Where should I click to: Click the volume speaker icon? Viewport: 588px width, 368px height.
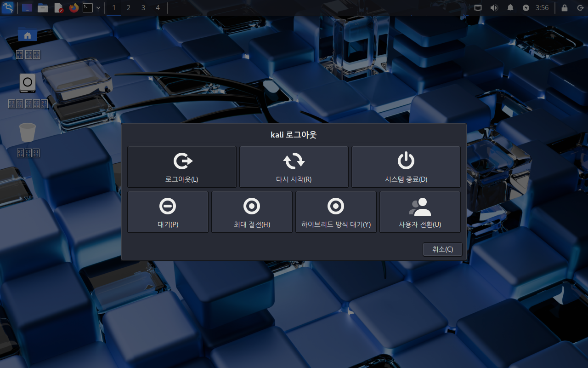494,8
